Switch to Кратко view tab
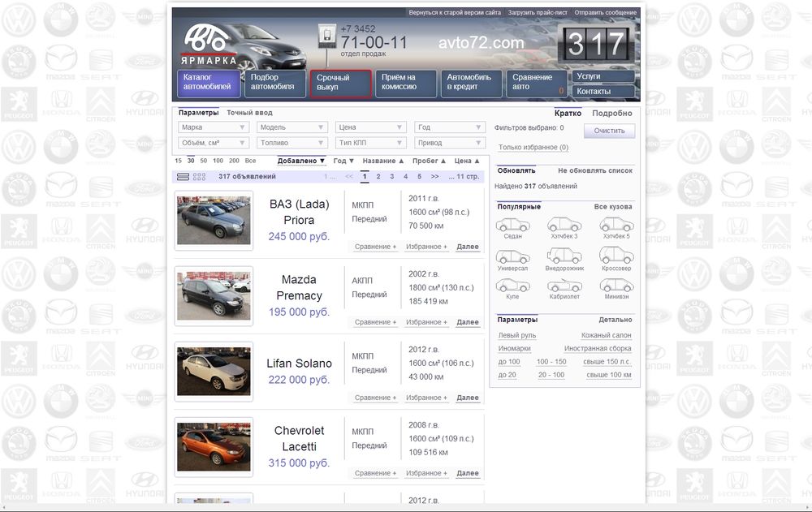812x512 pixels. pyautogui.click(x=568, y=114)
